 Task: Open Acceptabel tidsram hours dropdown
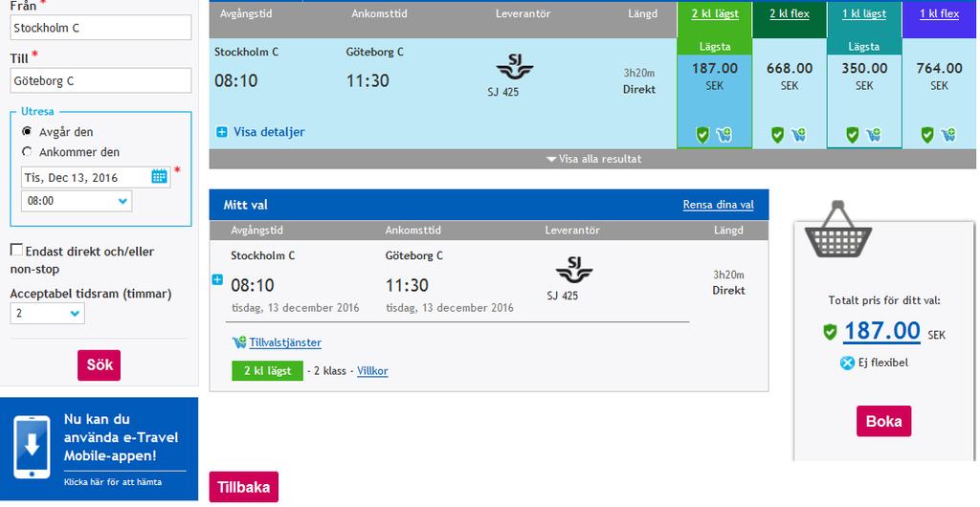[48, 314]
